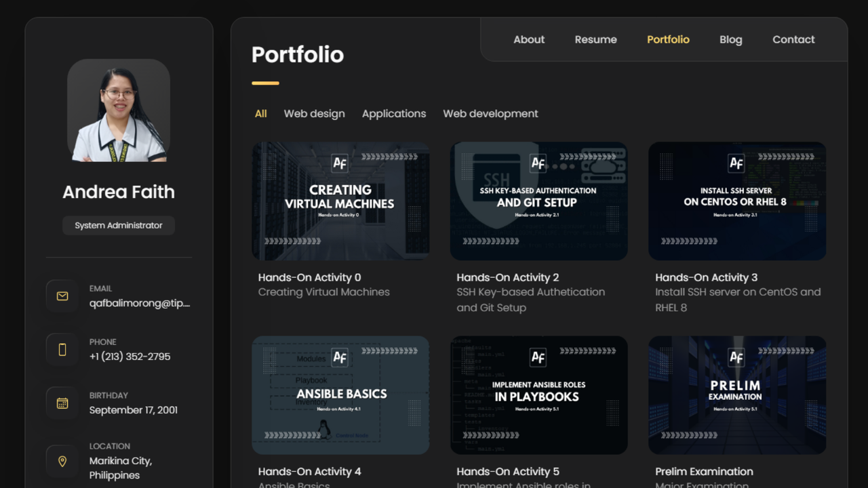Click the All portfolio filter
868x488 pixels.
(x=260, y=113)
